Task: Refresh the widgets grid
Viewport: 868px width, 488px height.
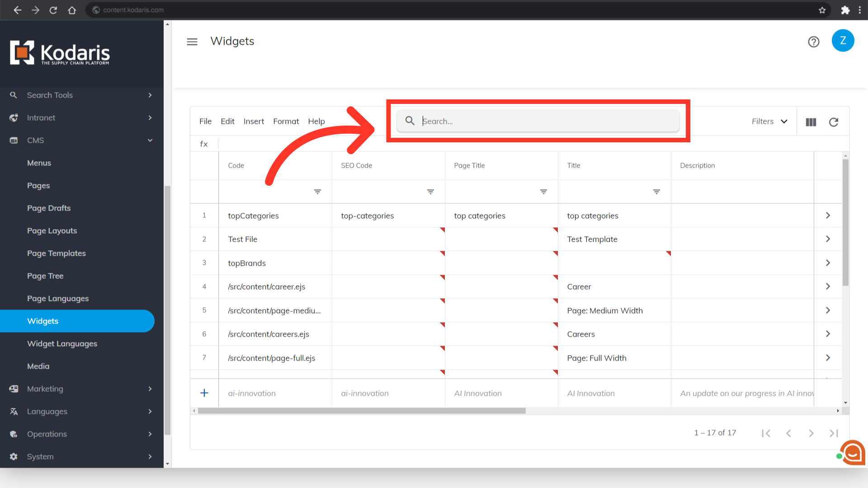Action: tap(833, 122)
